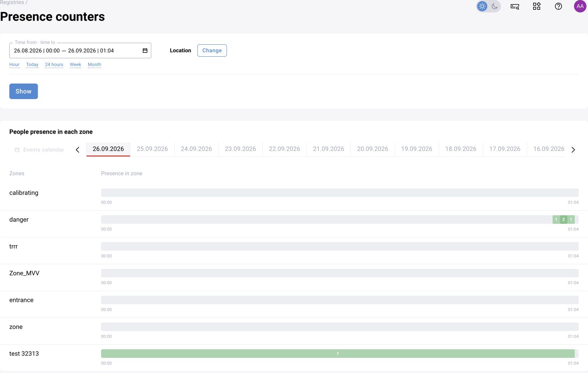The width and height of the screenshot is (588, 373).
Task: Select the 23.09.2026 date tab
Action: pyautogui.click(x=240, y=149)
